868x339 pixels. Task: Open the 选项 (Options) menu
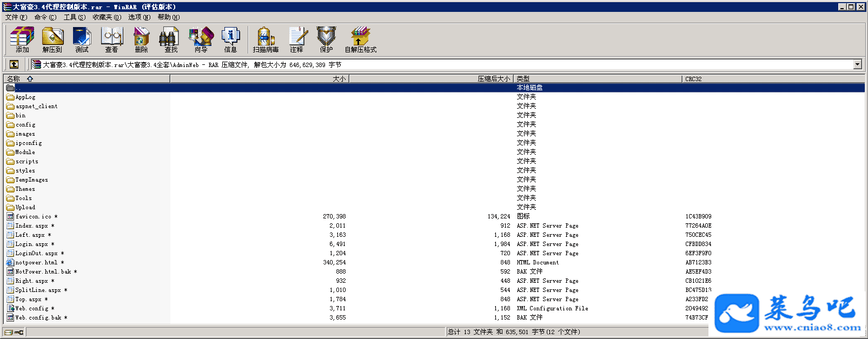pyautogui.click(x=139, y=17)
